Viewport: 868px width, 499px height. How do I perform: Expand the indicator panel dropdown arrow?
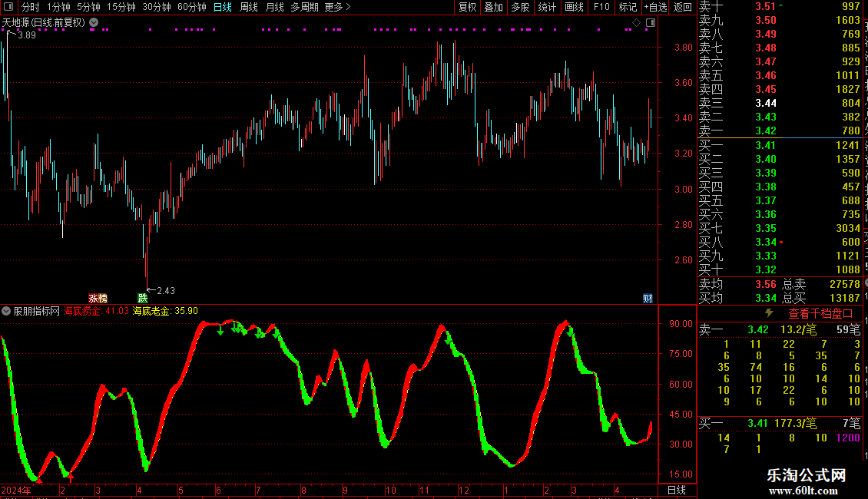[x=6, y=311]
